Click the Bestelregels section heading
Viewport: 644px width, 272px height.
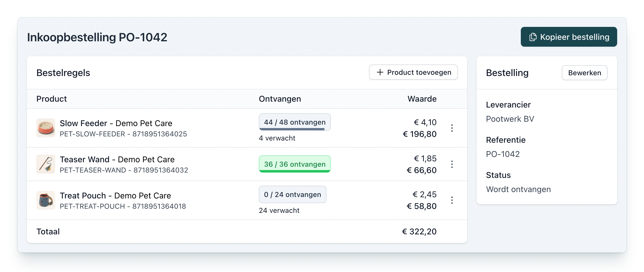[63, 73]
